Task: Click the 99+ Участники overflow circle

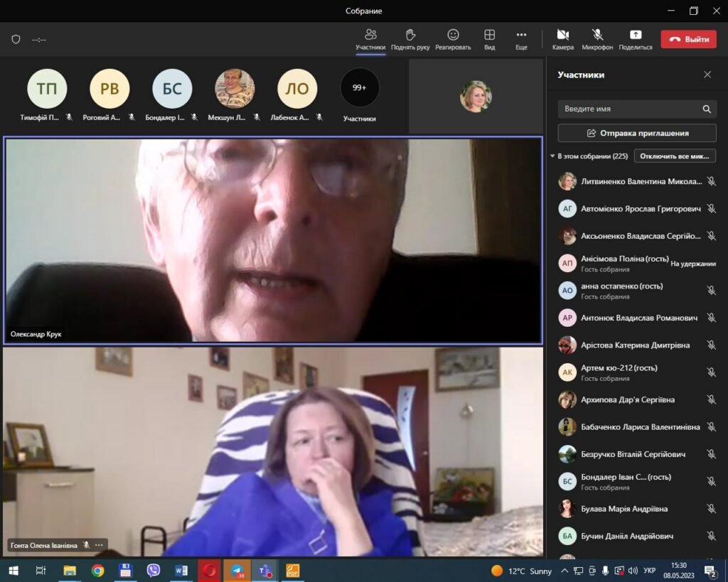Action: (x=360, y=88)
